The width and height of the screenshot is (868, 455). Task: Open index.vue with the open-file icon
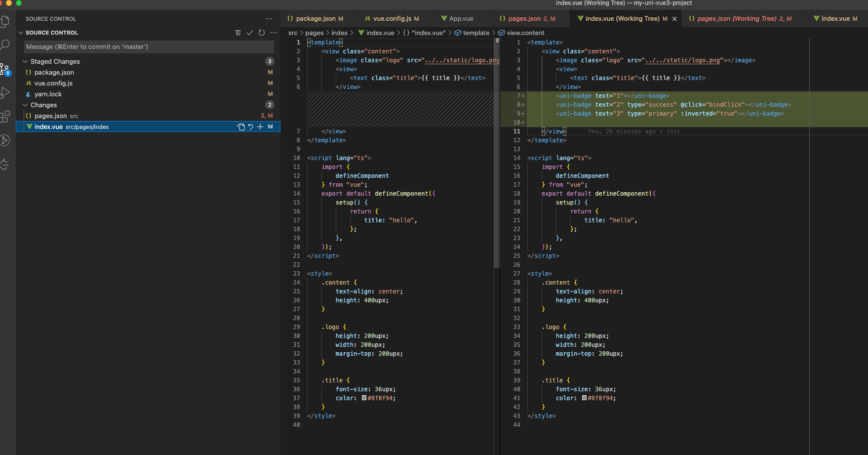pyautogui.click(x=241, y=126)
